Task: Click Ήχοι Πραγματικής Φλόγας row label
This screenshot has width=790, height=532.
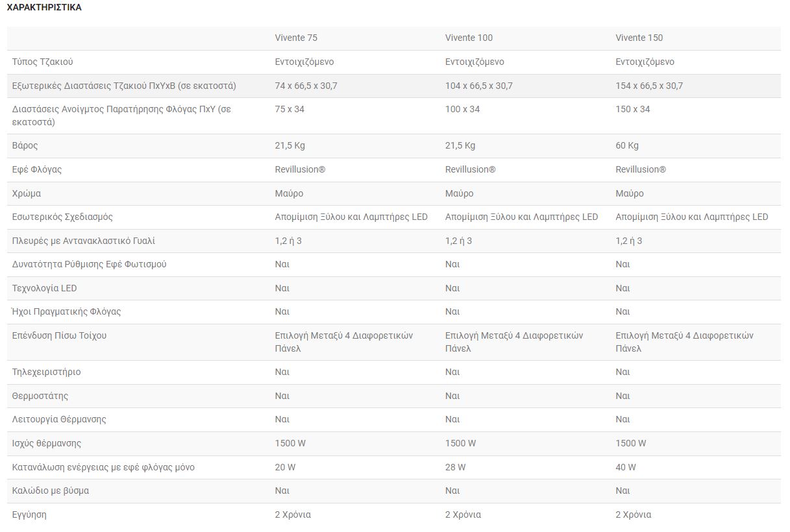Action: 66,311
